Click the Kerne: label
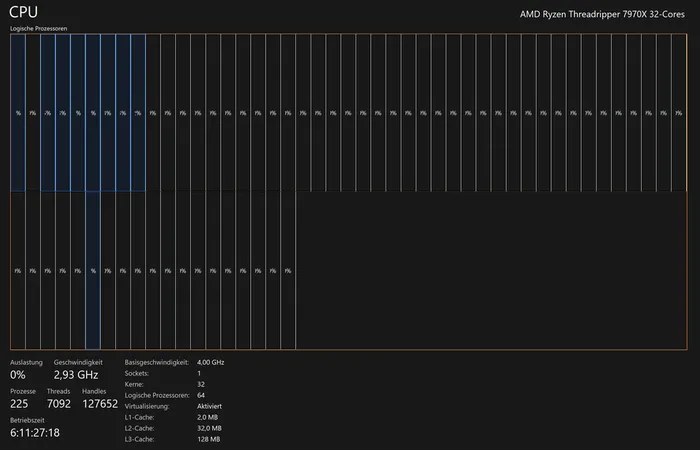Viewport: 700px width, 450px height. pos(134,384)
